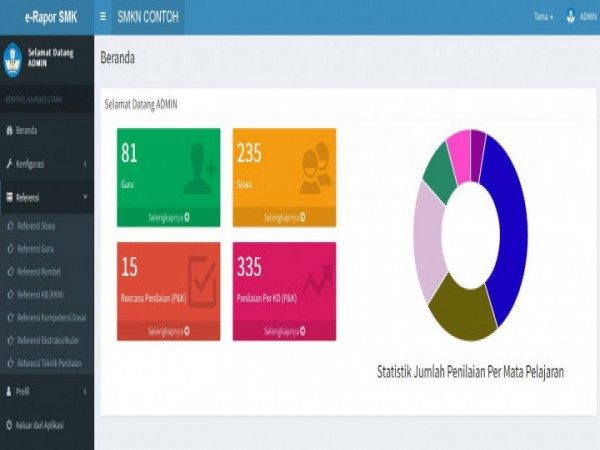Expand the Konfigurasi menu chevron
600x450 pixels.
[85, 164]
